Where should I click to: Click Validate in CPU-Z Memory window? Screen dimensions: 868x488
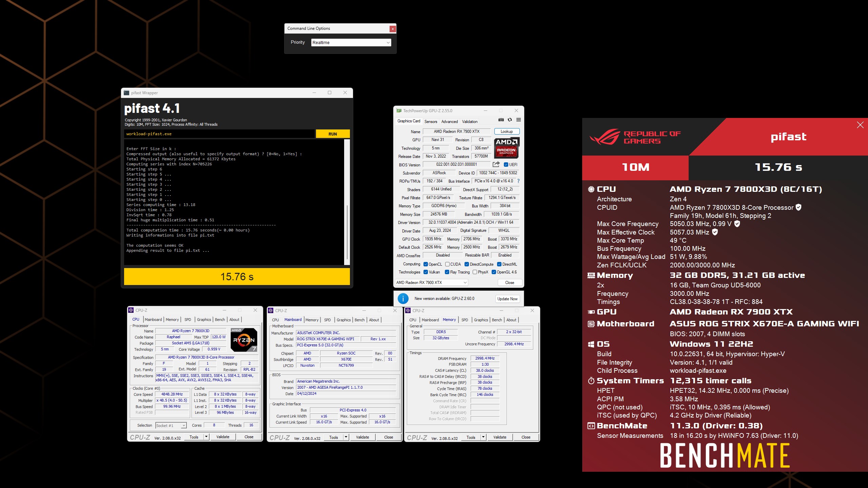(x=500, y=438)
